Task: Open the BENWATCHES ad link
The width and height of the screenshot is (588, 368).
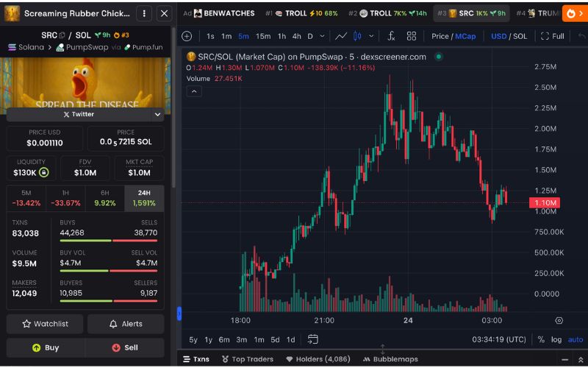Action: pos(219,13)
